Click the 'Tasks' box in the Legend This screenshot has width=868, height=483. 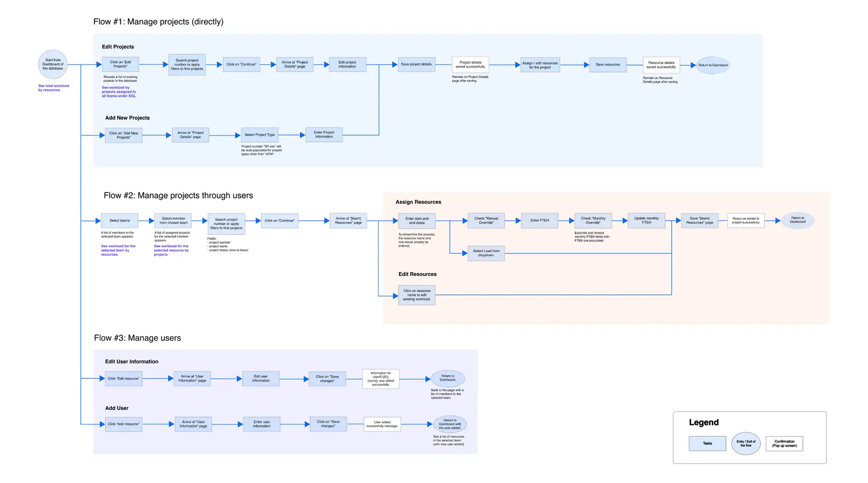(707, 443)
